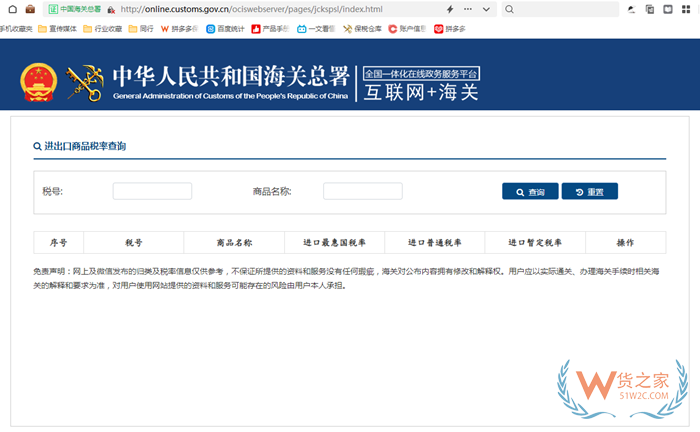Click the 进口最惠国税率 column header
Screen dimensions: 700x432
coord(334,242)
